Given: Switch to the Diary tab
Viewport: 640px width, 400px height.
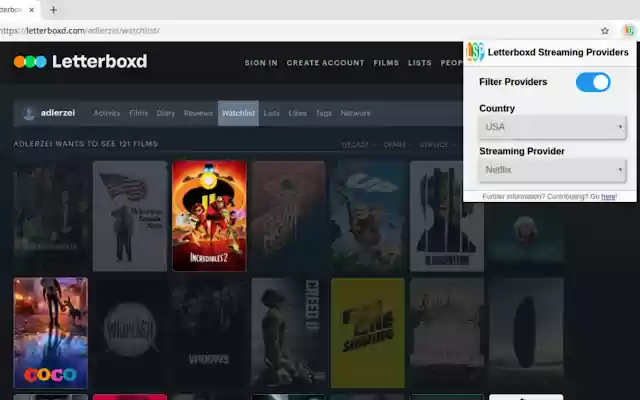Looking at the screenshot, I should tap(166, 113).
